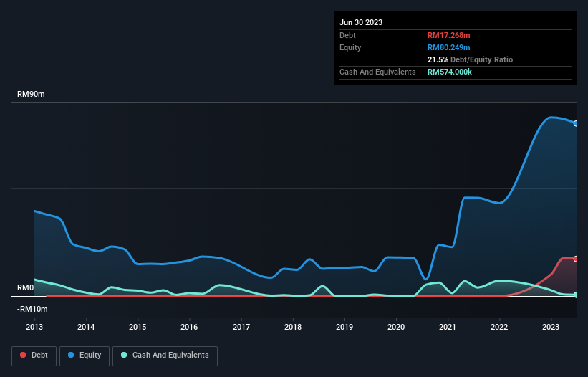588x377 pixels.
Task: Click the blue Equity legend dot
Action: (72, 355)
